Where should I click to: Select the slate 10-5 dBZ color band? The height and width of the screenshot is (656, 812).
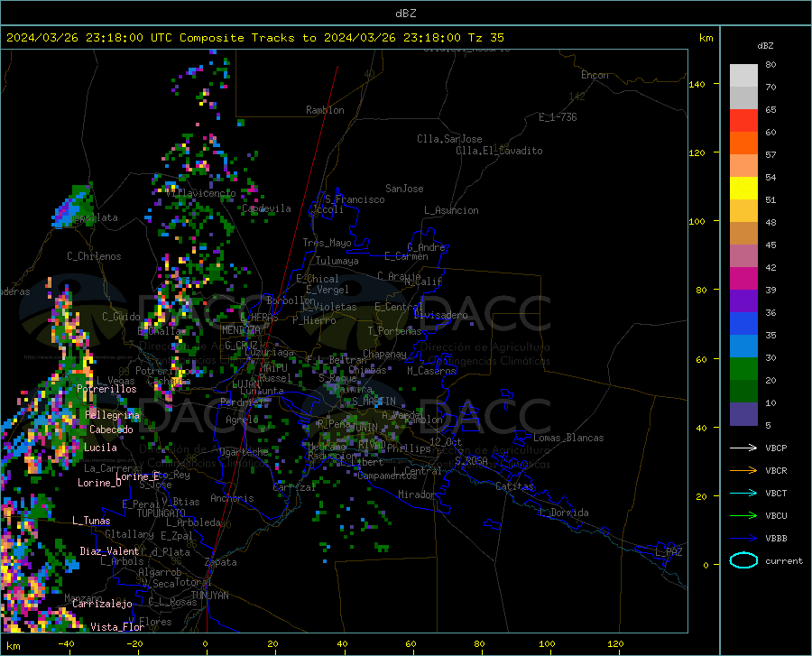tap(743, 414)
